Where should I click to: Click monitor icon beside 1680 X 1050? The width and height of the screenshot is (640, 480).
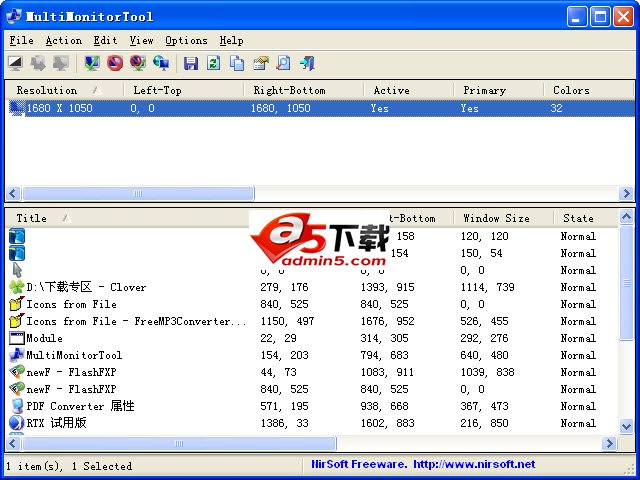[17, 109]
